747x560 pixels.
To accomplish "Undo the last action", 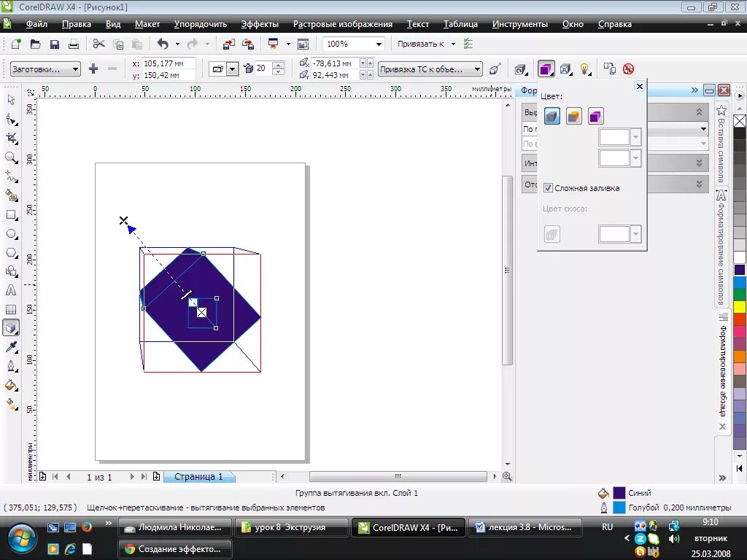I will 163,44.
